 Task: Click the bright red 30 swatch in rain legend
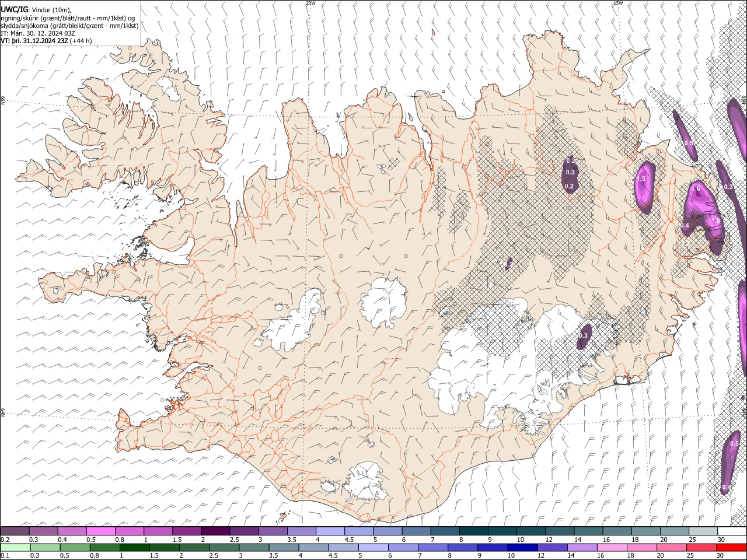[x=731, y=547]
